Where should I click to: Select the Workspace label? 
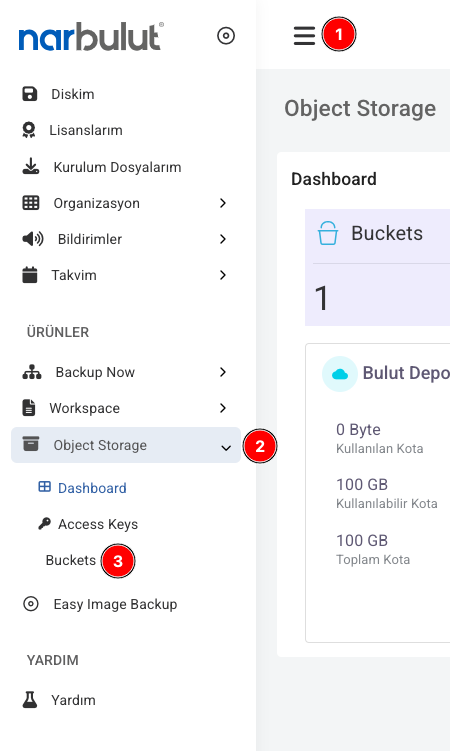85,408
